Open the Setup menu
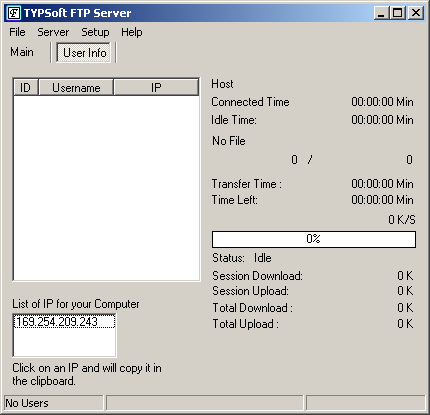 [95, 32]
